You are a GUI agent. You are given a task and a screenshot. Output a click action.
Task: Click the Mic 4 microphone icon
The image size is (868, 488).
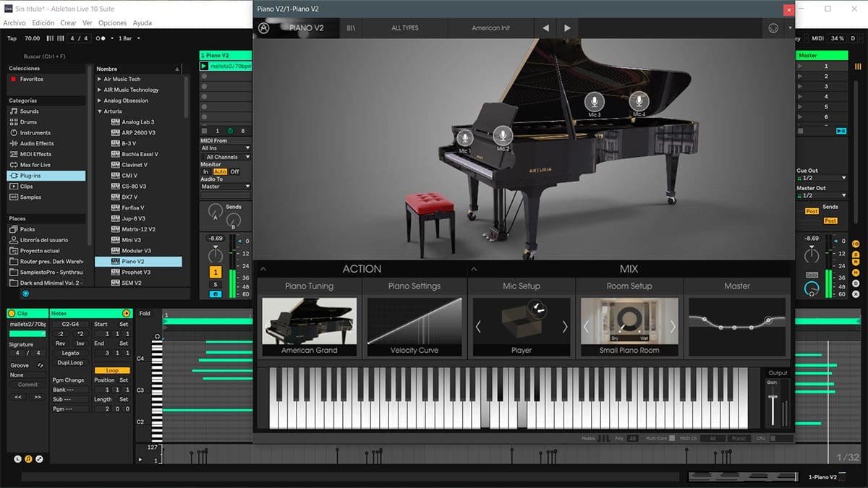639,102
